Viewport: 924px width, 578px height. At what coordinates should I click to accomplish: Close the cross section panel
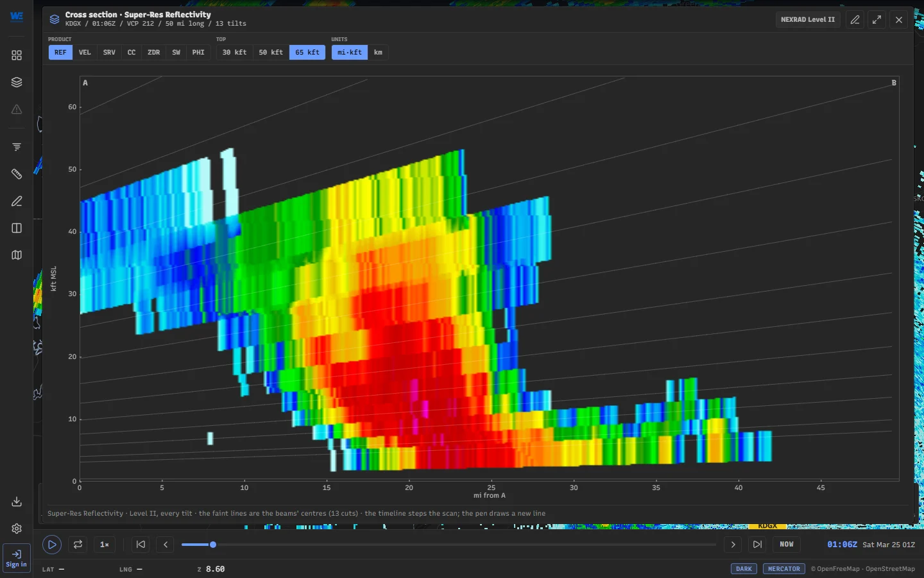(x=899, y=20)
